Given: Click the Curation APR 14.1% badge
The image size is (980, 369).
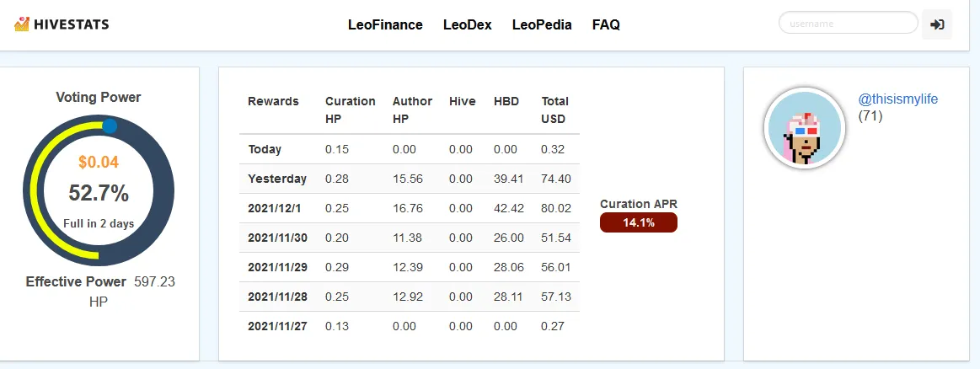Looking at the screenshot, I should click(638, 222).
